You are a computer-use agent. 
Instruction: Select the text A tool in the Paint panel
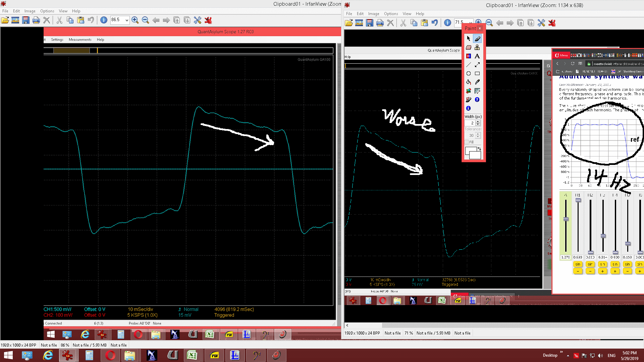477,56
